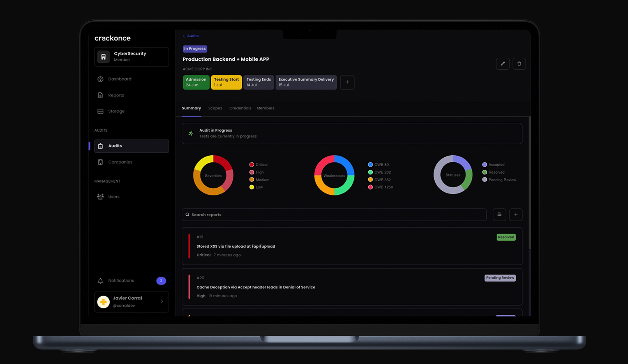Open Users under Management
Screen dimensions: 628x364
tap(114, 197)
